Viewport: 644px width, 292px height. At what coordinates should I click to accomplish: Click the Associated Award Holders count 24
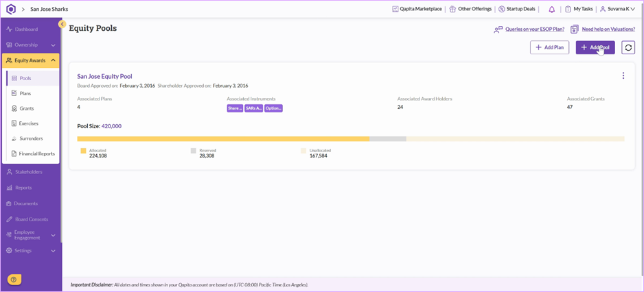(x=400, y=108)
